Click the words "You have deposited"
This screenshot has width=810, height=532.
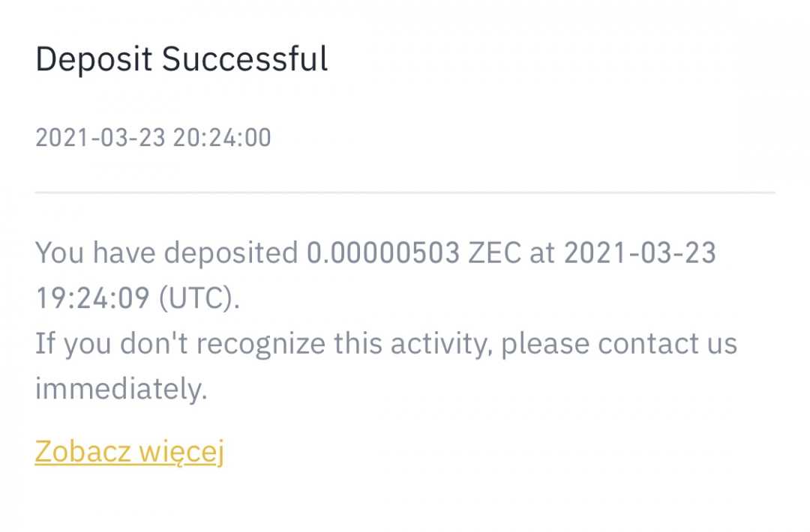[166, 253]
